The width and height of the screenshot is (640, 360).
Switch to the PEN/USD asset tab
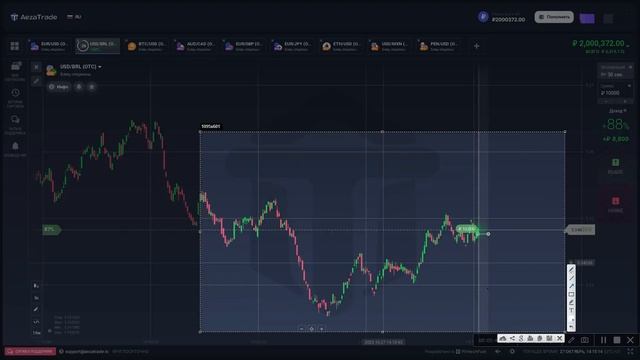438,46
